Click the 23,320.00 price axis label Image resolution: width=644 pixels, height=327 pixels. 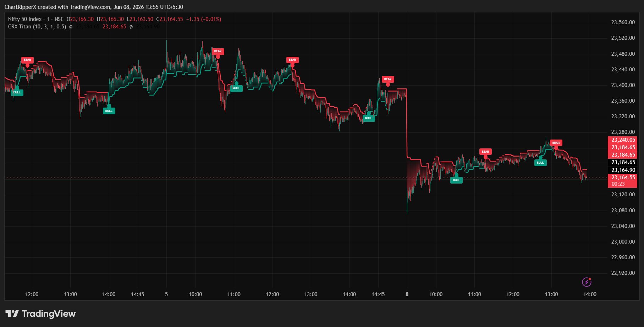click(623, 116)
